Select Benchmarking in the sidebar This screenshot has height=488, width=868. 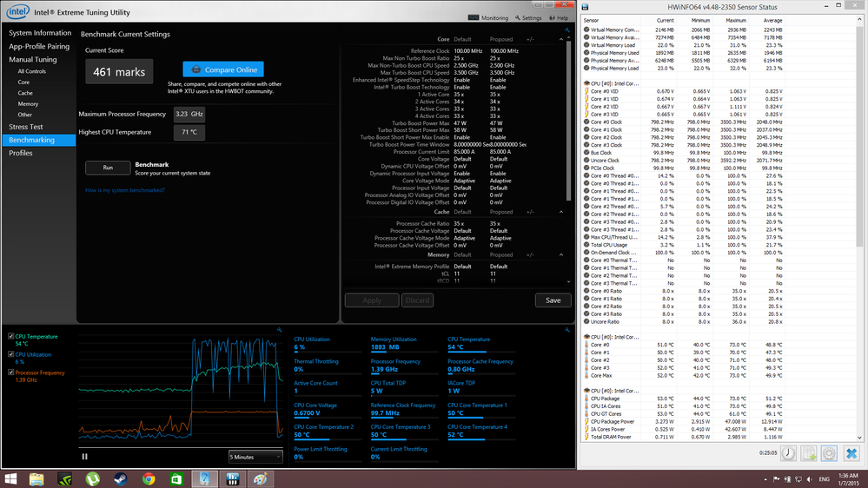click(39, 140)
